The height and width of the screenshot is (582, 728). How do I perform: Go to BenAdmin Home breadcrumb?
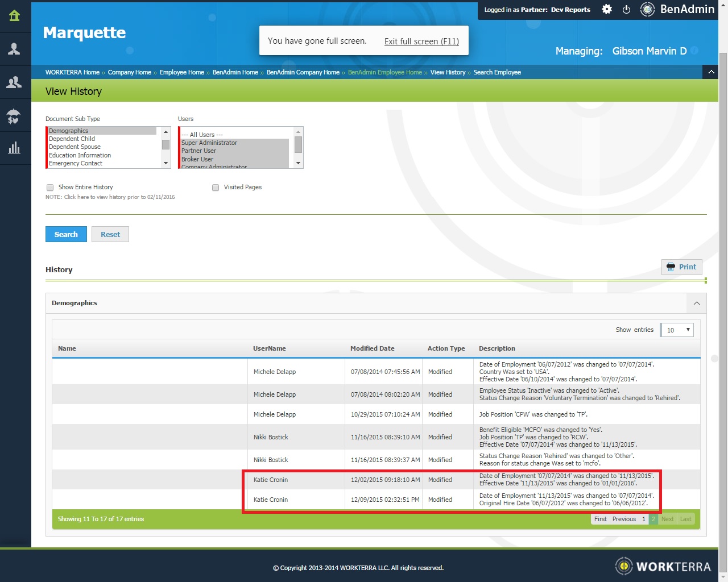tap(235, 72)
